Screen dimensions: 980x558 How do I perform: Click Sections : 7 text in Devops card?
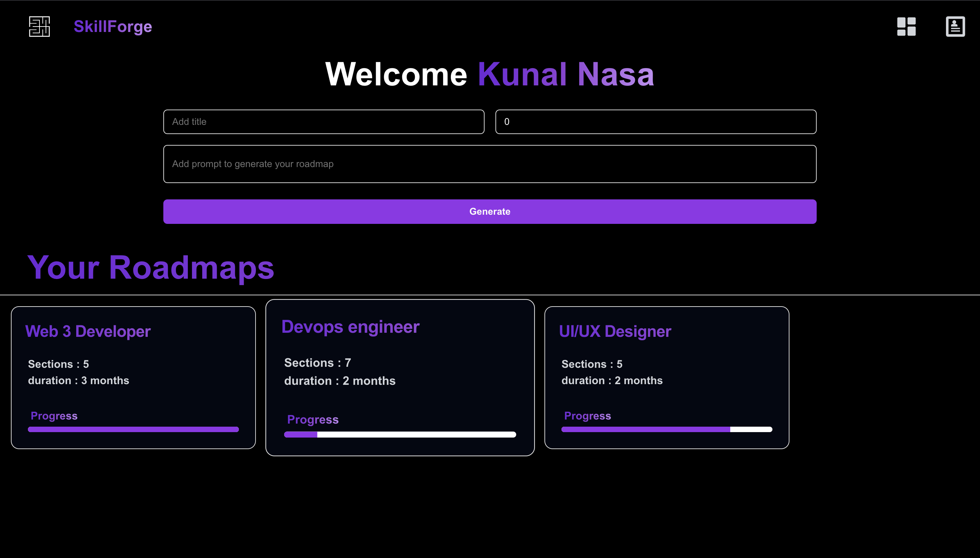click(x=317, y=363)
